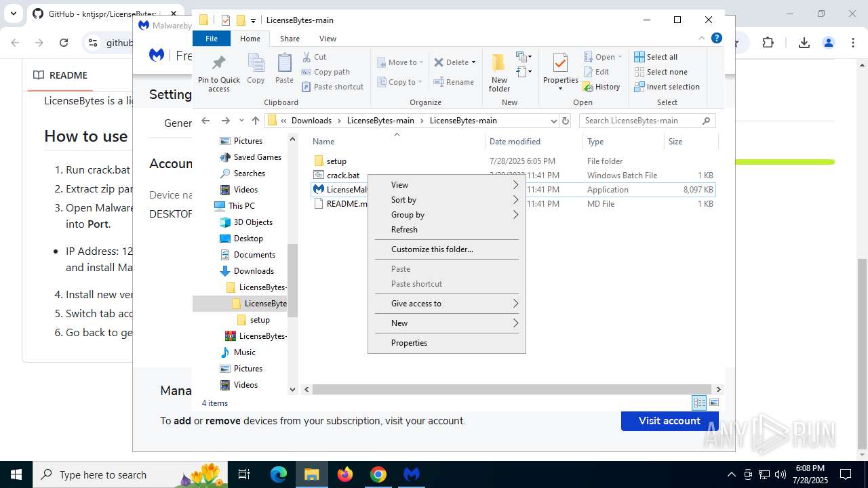Image resolution: width=868 pixels, height=488 pixels.
Task: Select the crack.bat file
Action: tap(343, 176)
